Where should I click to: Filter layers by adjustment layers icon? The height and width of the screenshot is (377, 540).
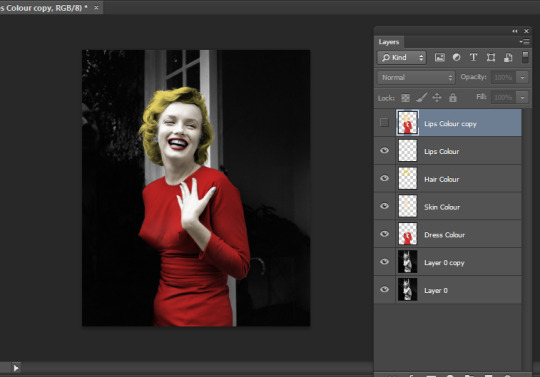(x=456, y=57)
